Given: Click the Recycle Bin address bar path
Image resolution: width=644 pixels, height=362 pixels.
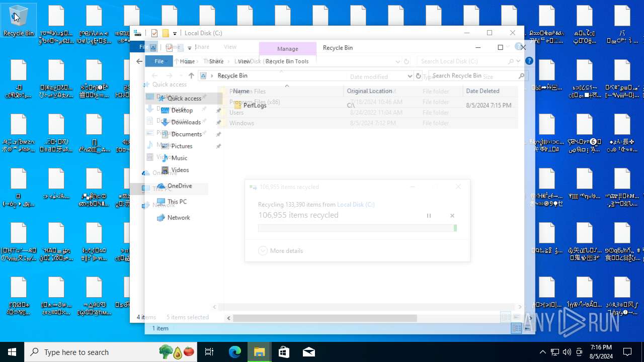Looking at the screenshot, I should click(232, 76).
